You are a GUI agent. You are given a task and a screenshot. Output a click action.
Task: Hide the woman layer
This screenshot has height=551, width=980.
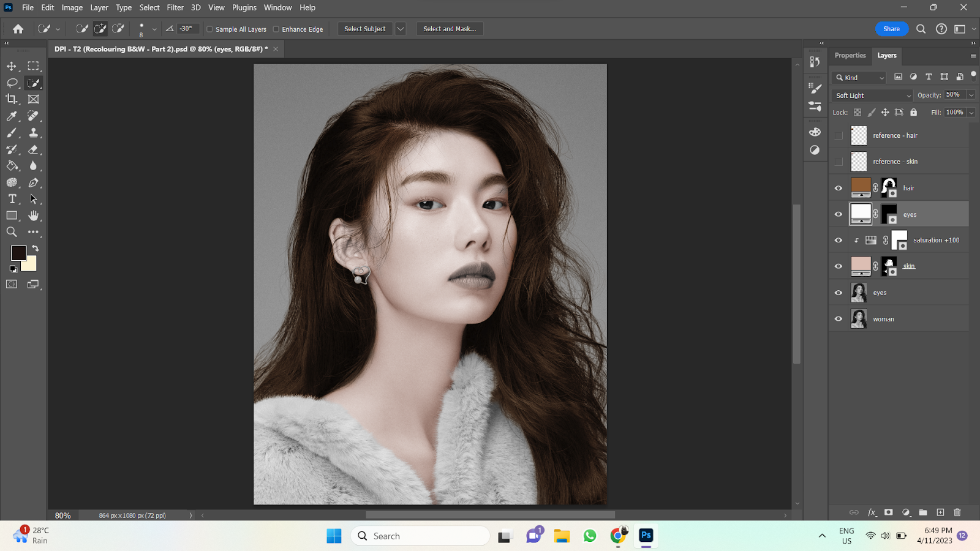(x=839, y=319)
